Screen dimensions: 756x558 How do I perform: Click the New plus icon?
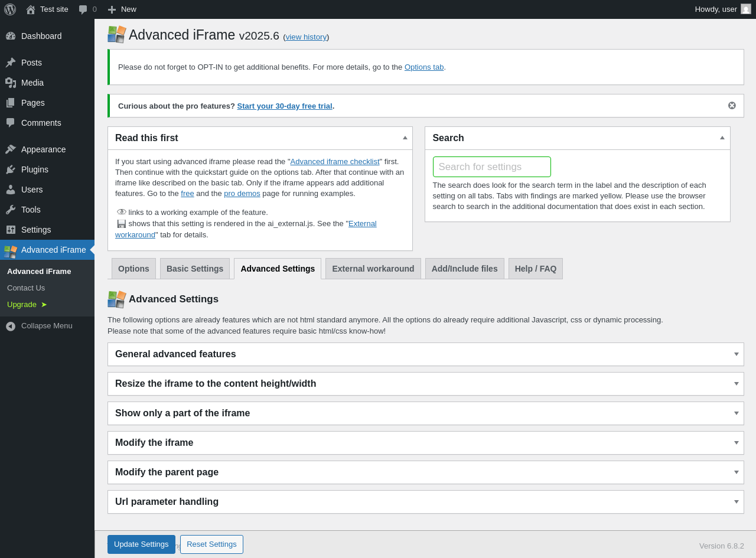tap(112, 9)
